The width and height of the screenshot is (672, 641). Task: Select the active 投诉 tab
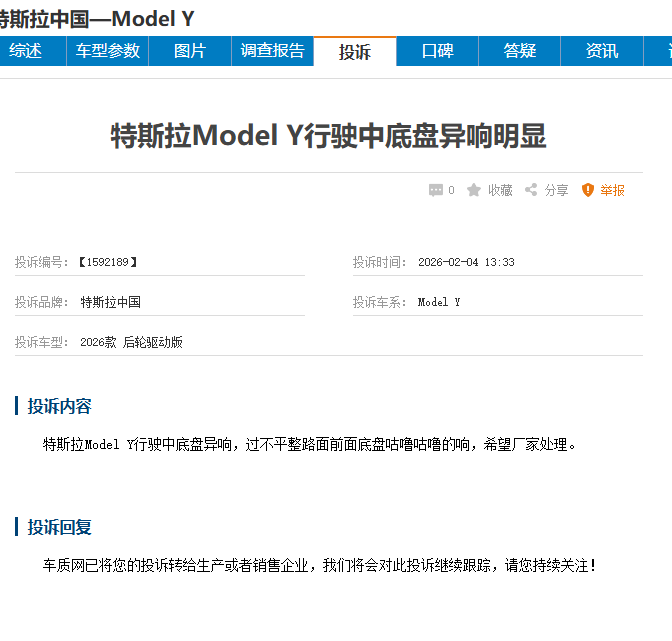tap(355, 52)
